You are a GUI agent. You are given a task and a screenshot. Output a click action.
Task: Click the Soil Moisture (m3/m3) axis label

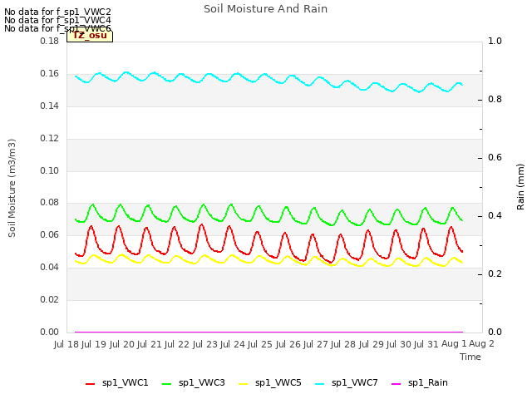tap(12, 188)
